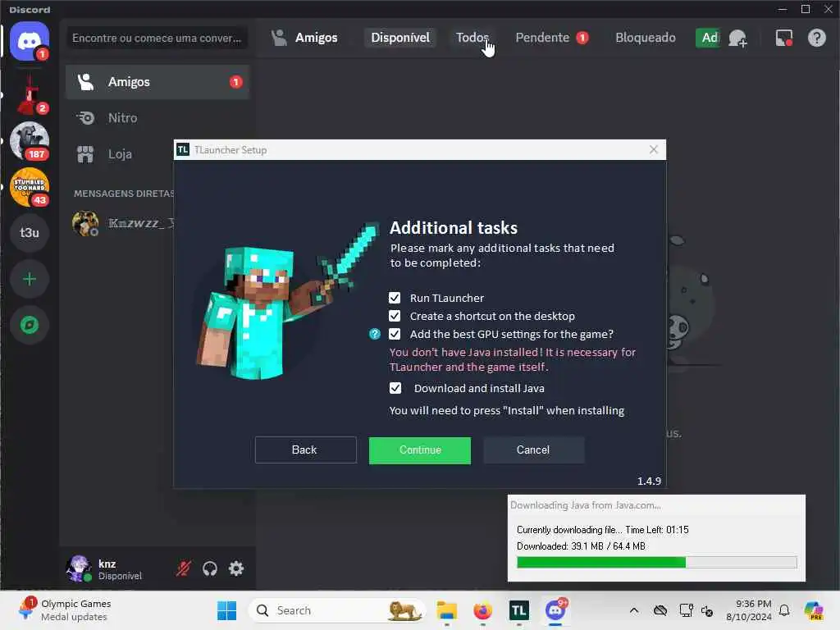Screen dimensions: 840x630
Task: Expand hidden system tray icons chevron
Action: click(634, 610)
